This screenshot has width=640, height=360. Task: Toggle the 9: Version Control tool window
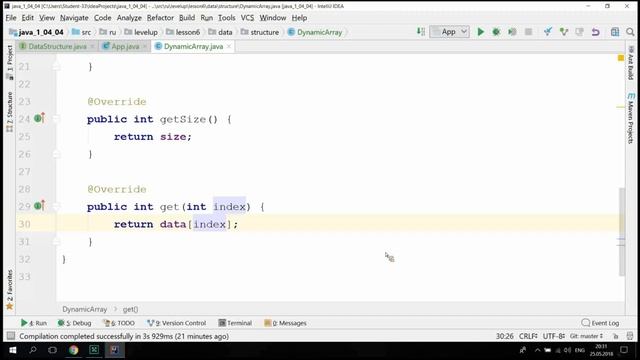click(177, 323)
